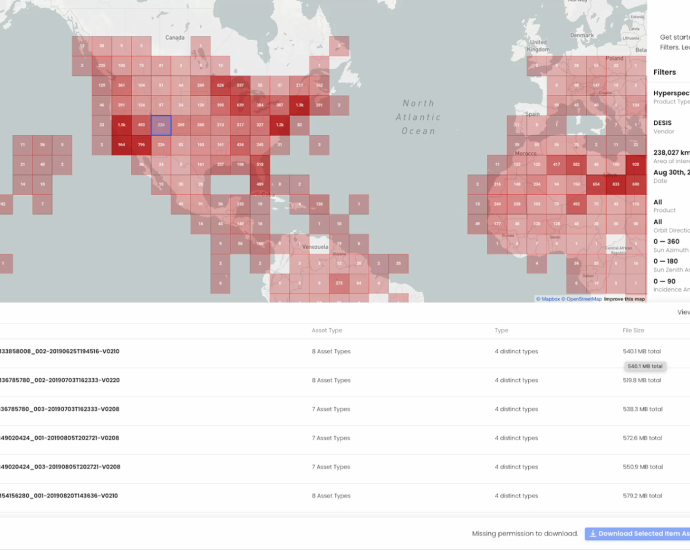The width and height of the screenshot is (690, 550).
Task: Adjust the 0 — 180 Sun Zenith filter
Action: (x=671, y=265)
